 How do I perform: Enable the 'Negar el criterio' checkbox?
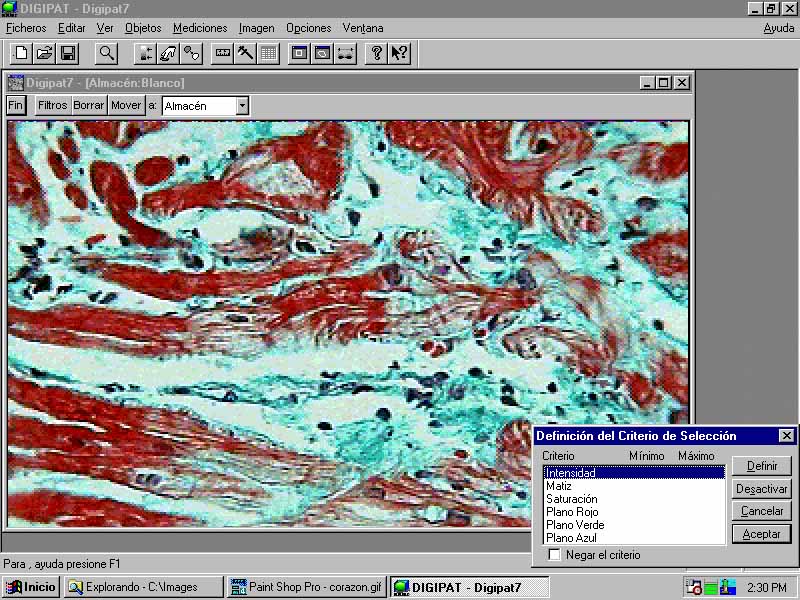pyautogui.click(x=555, y=555)
